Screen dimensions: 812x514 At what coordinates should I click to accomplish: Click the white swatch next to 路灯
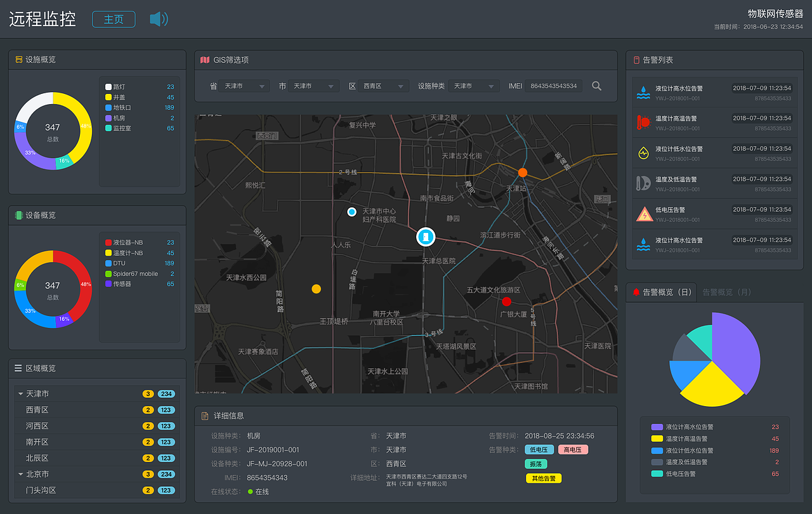pos(108,87)
